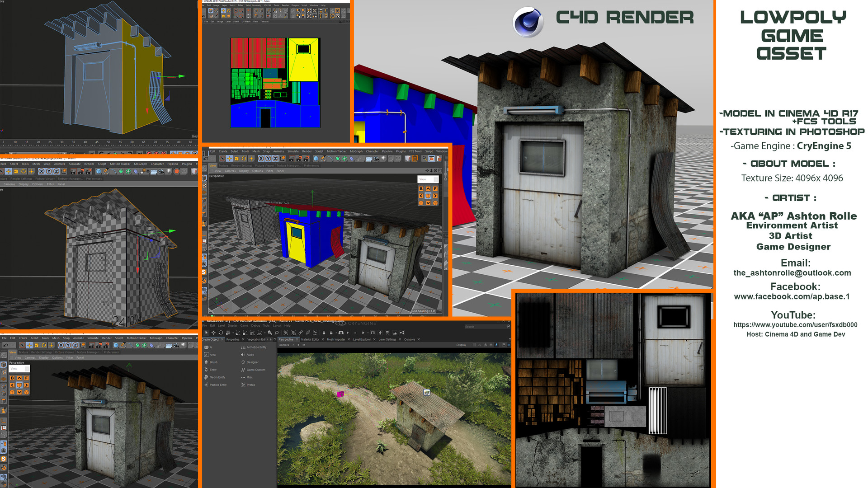Screen dimensions: 868x488
Task: Click the Brush object icon in Create Object panel
Action: 207,362
